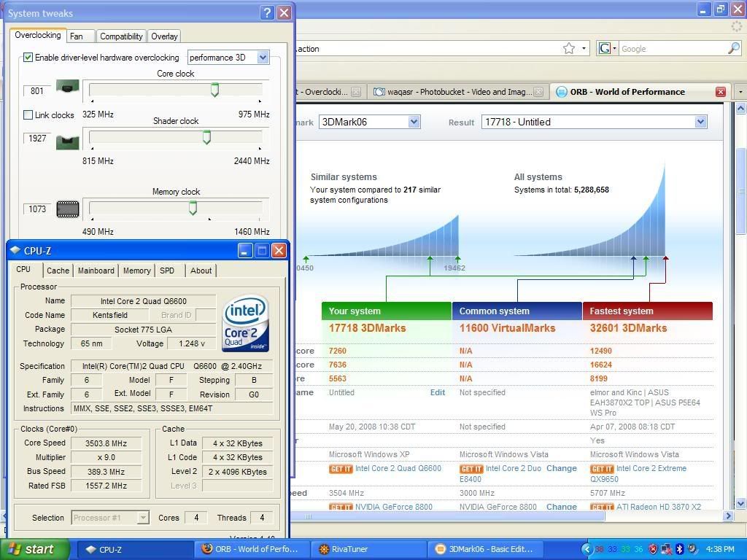Open the Mainboard tab in CPU-Z
The width and height of the screenshot is (747, 560).
click(x=96, y=271)
